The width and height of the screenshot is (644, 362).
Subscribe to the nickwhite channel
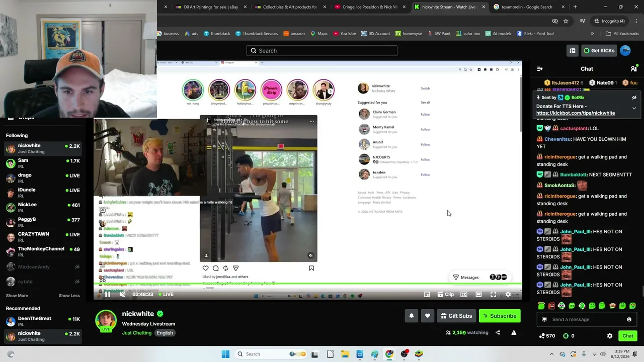pyautogui.click(x=500, y=316)
